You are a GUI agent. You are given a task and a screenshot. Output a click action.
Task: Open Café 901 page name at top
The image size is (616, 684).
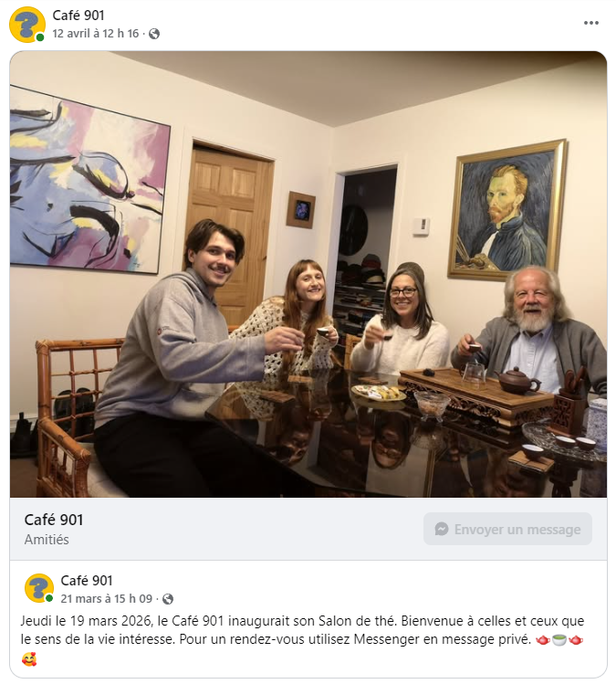[78, 16]
